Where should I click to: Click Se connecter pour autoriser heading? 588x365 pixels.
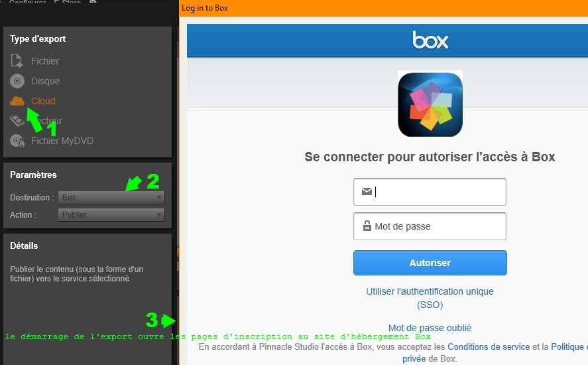pyautogui.click(x=430, y=157)
